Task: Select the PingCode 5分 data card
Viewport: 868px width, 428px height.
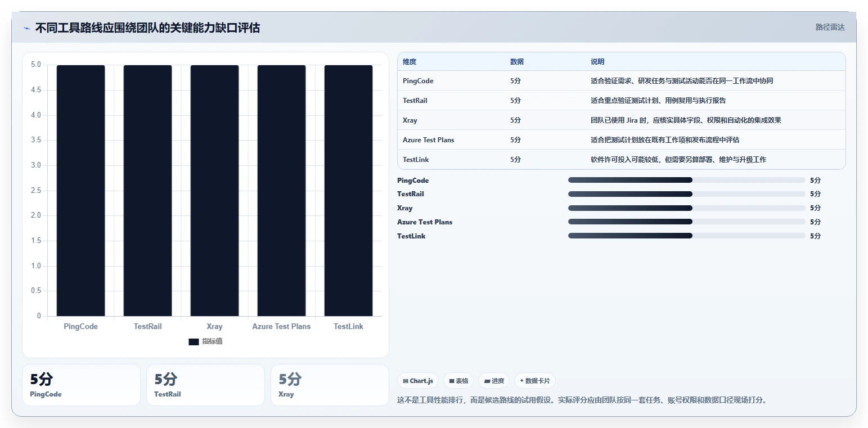Action: coord(81,385)
